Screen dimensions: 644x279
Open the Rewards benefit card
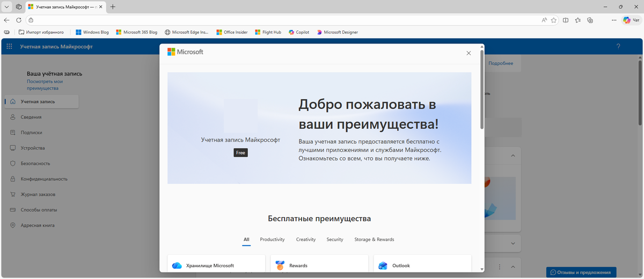319,264
